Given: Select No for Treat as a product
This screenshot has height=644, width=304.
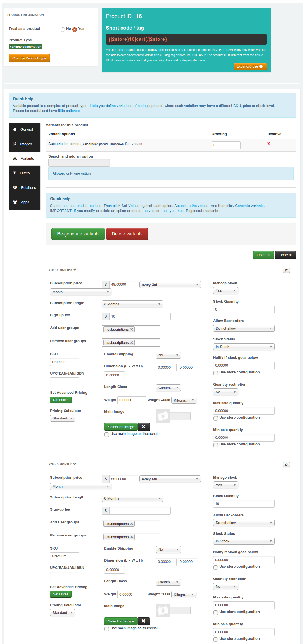Looking at the screenshot, I should click(x=63, y=30).
